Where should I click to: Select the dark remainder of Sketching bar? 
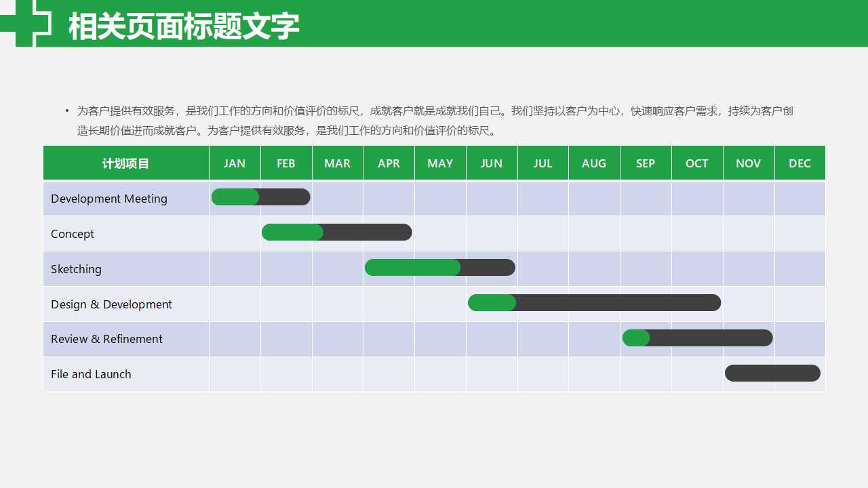click(488, 268)
